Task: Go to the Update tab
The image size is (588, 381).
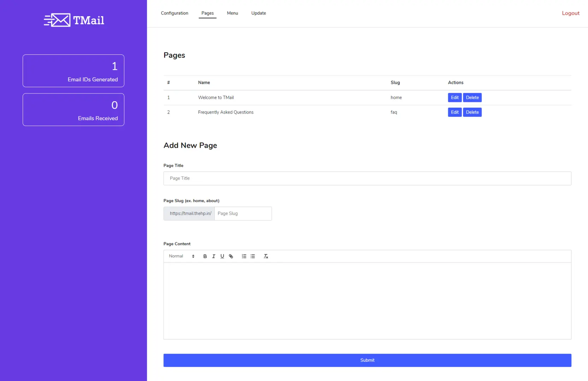Action: tap(259, 13)
